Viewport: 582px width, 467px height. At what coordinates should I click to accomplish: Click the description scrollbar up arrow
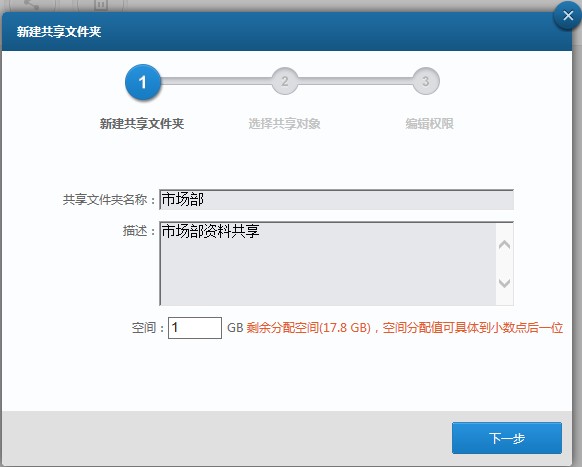point(504,245)
